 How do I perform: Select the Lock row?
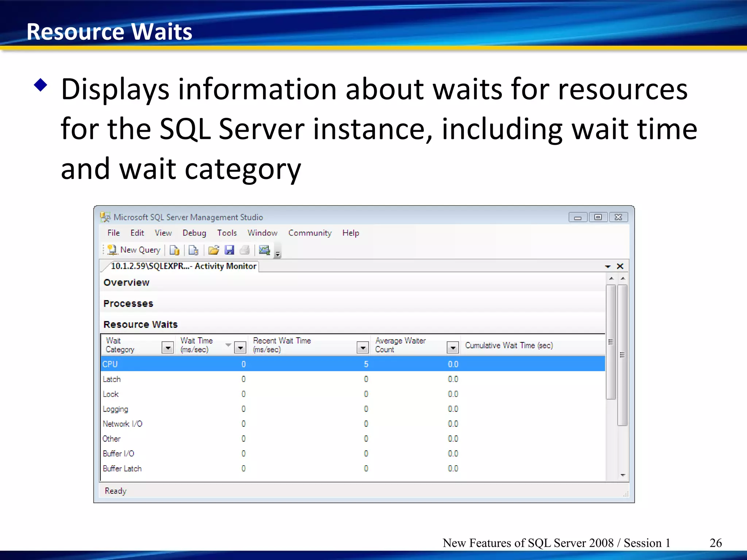coord(353,394)
